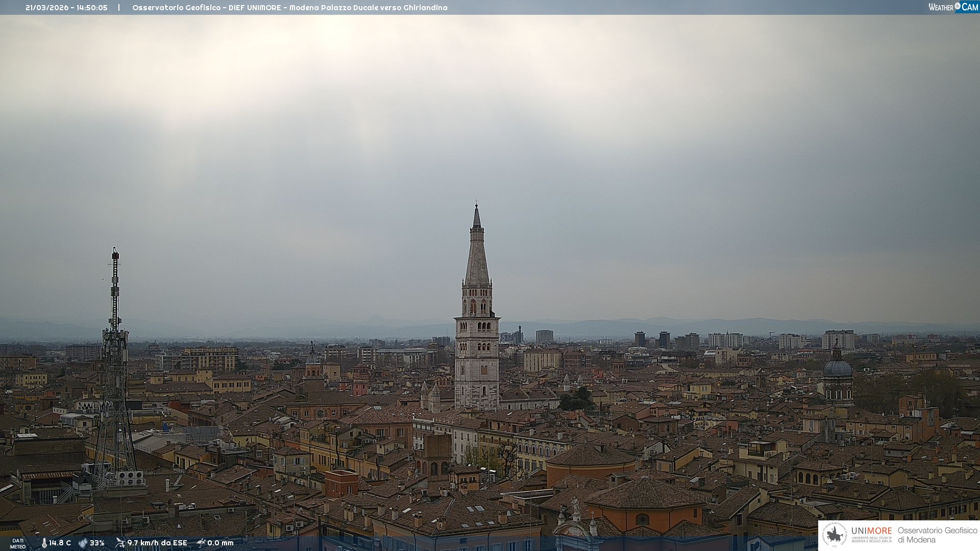Click the blue church dome on right
Screen dimensions: 980x551
837,367
